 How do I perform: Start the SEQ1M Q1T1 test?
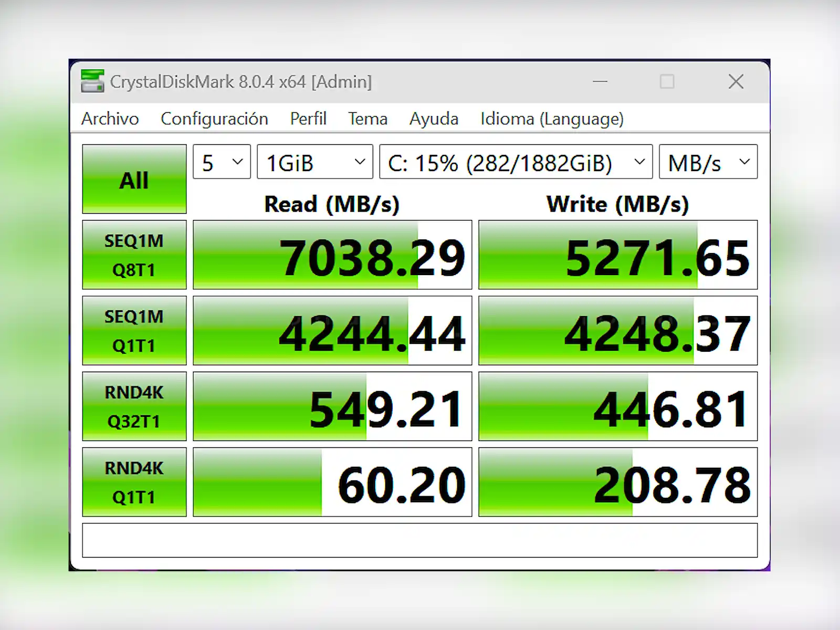[x=134, y=331]
